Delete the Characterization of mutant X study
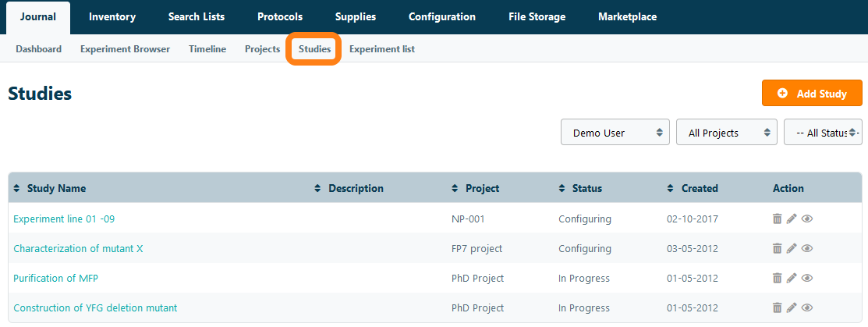868x327 pixels. point(777,249)
